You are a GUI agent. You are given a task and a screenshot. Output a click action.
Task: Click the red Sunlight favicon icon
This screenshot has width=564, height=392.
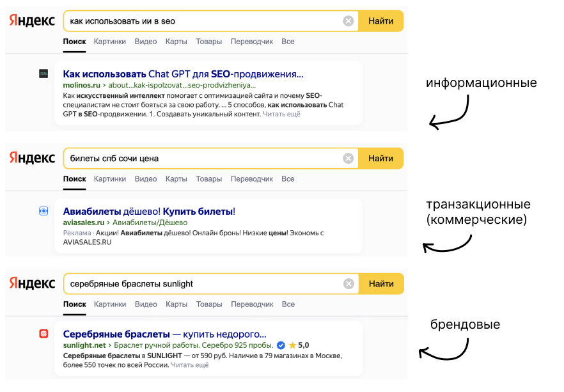point(43,334)
